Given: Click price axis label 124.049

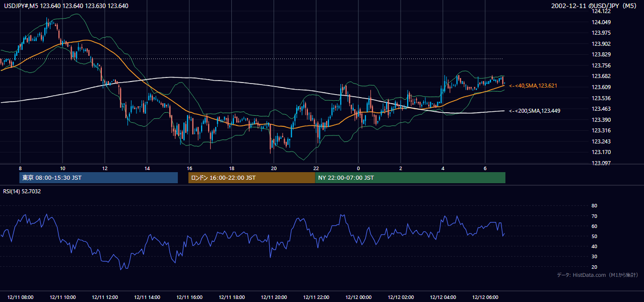Looking at the screenshot, I should [x=601, y=22].
